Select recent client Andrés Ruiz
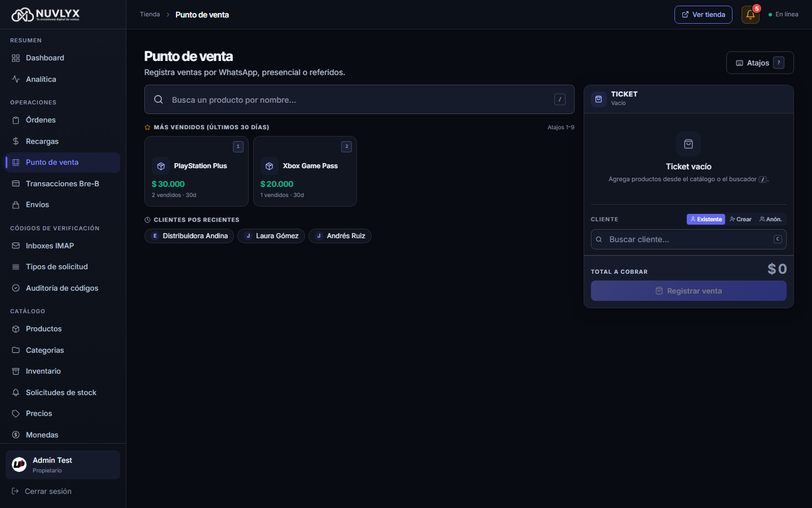Screen dimensions: 812x508 pyautogui.click(x=340, y=236)
